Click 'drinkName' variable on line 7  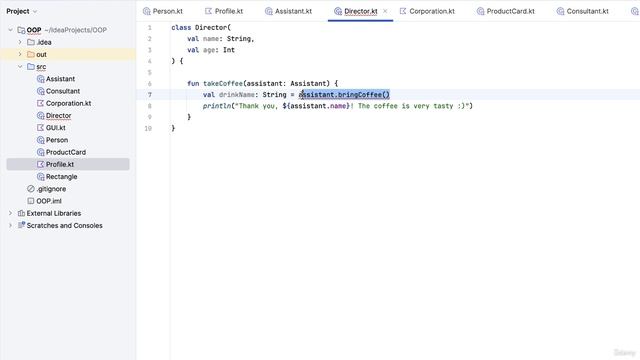(x=237, y=95)
